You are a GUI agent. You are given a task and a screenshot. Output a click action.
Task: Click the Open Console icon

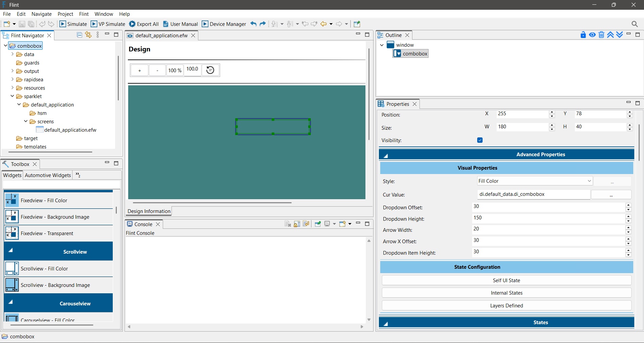point(342,224)
